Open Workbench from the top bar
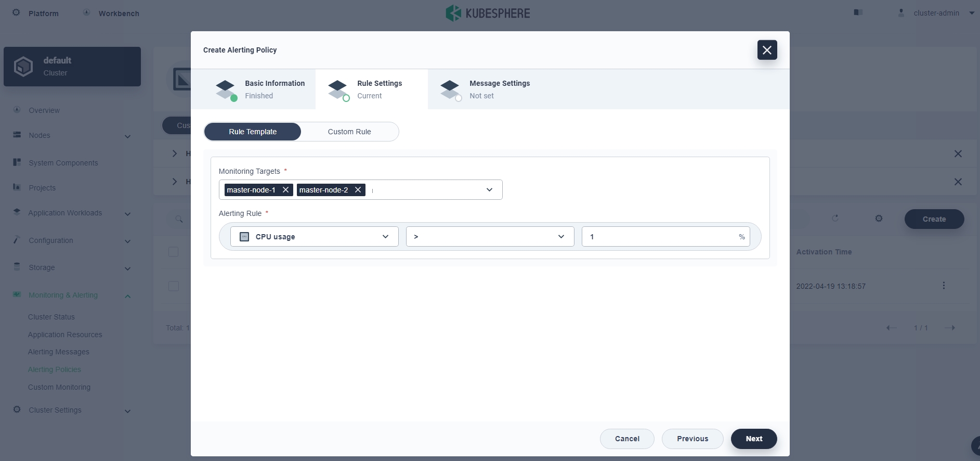This screenshot has width=980, height=461. click(x=119, y=14)
